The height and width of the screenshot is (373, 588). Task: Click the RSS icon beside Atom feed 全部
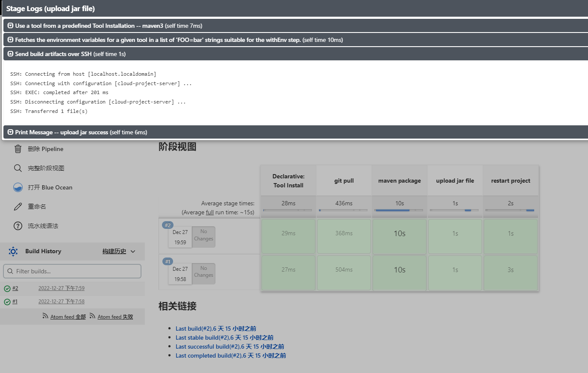pos(45,316)
